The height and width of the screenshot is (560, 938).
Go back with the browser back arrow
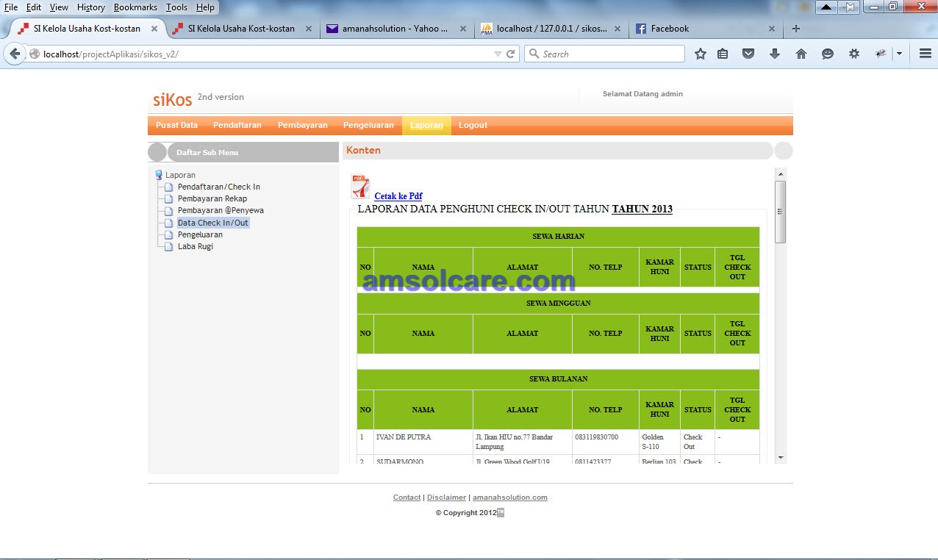coord(15,54)
